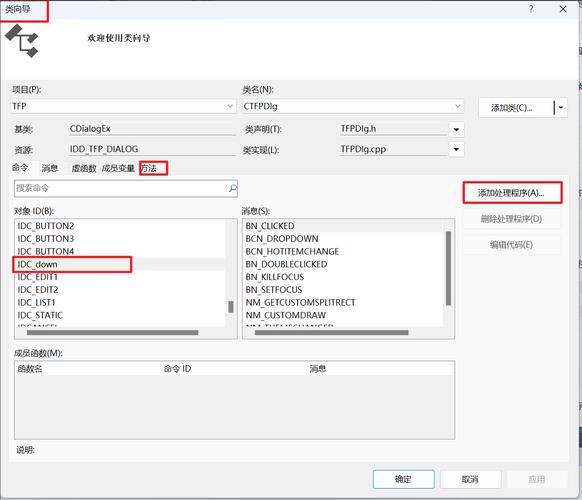Click the 确定 button
The height and width of the screenshot is (500, 582).
pos(403,479)
